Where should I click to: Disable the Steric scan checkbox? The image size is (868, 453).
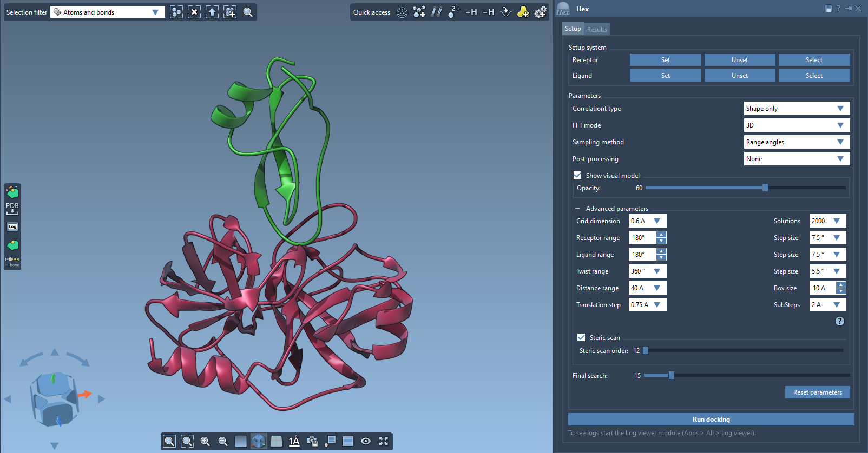pos(581,337)
